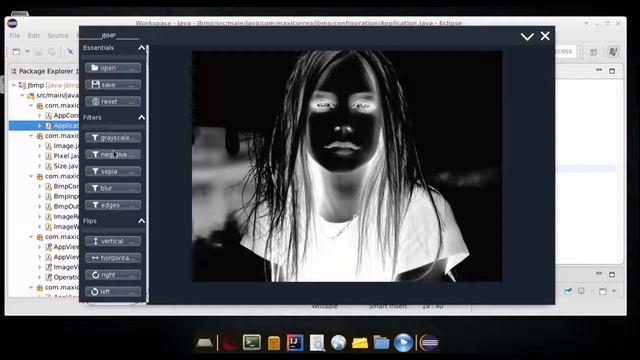
Task: Click the orange archive icon in dock
Action: (274, 343)
